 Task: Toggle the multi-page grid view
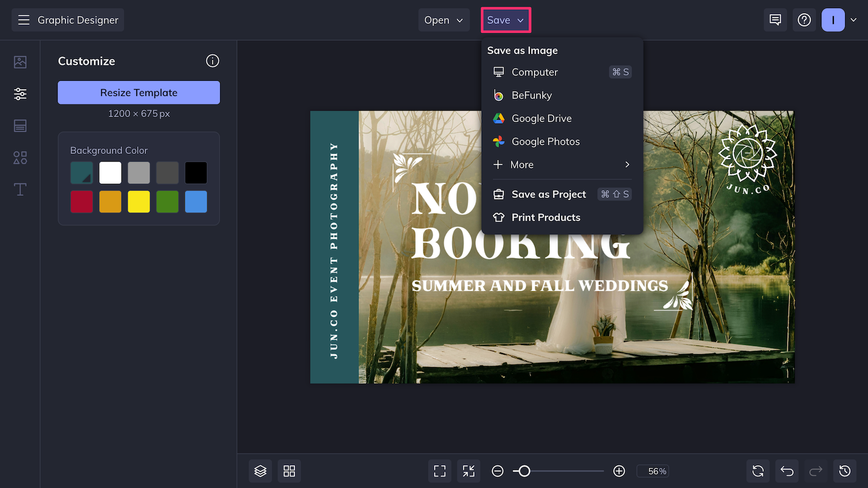point(289,471)
